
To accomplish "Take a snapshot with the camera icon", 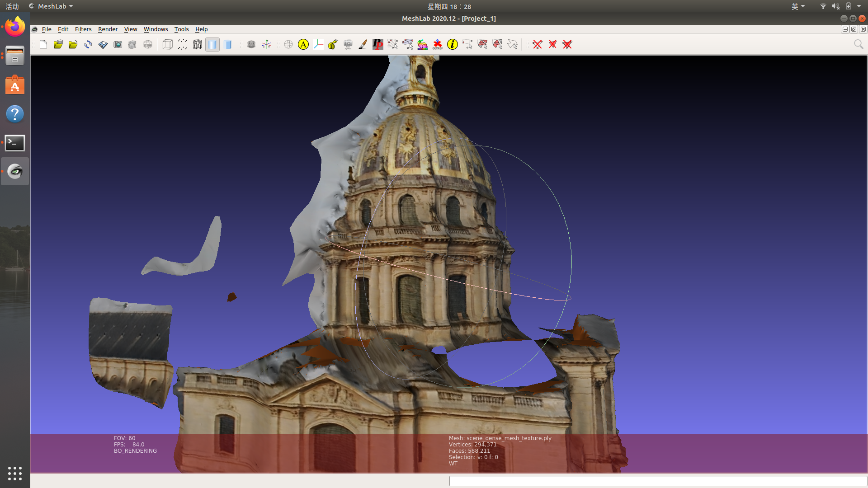I will 118,44.
